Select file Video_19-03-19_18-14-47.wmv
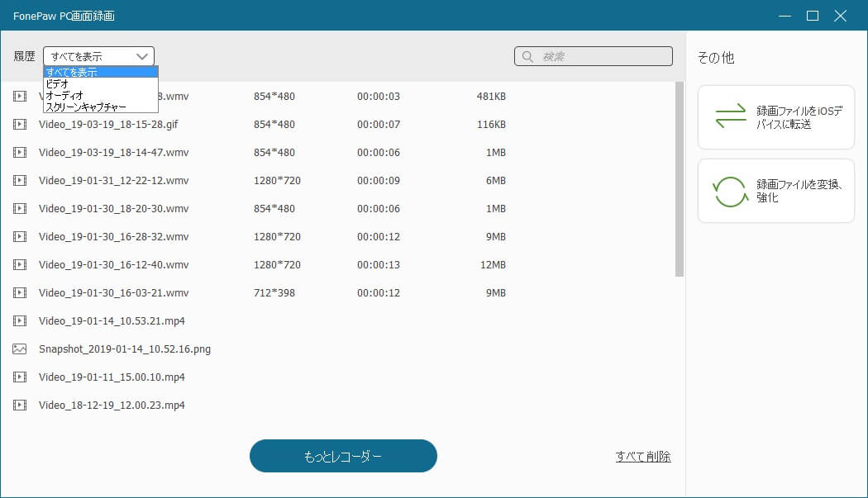The height and width of the screenshot is (498, 868). [x=113, y=152]
